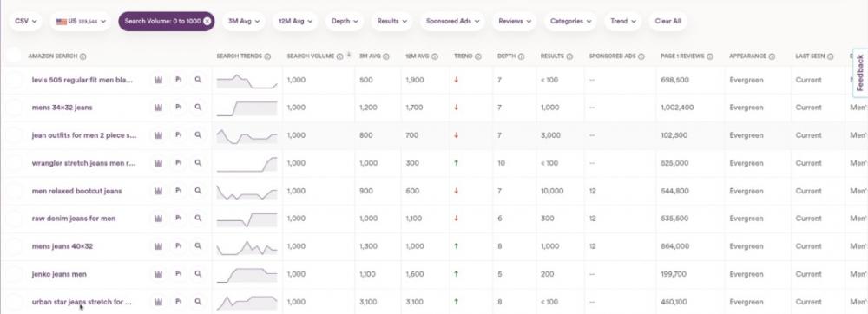Open the Categories filter dropdown
Viewport: 868px width, 314px height.
point(570,21)
